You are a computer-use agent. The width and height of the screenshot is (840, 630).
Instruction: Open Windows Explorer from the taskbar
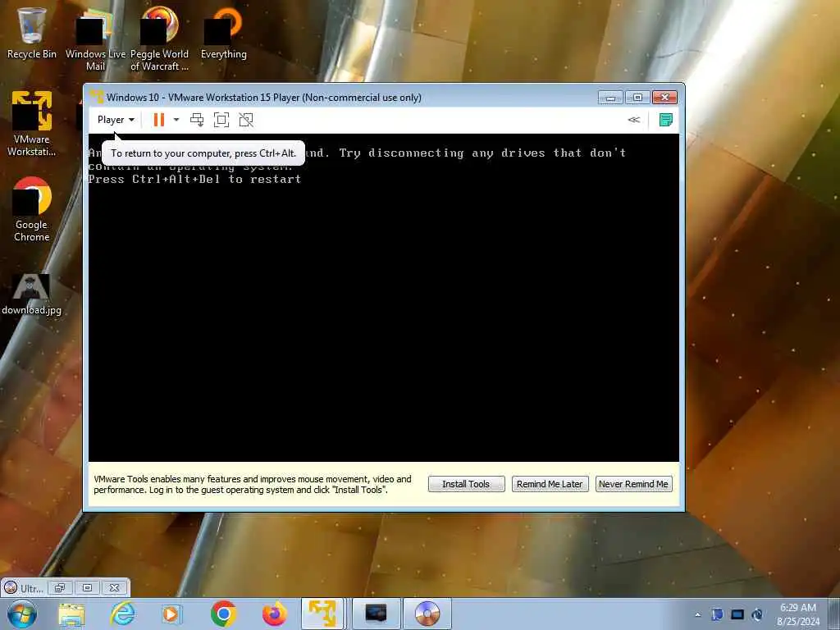pos(71,614)
